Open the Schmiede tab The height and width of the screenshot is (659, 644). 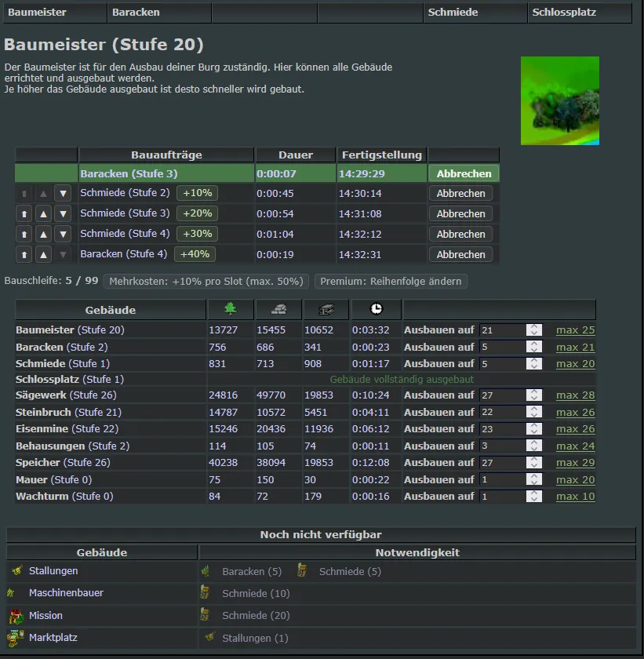click(453, 13)
